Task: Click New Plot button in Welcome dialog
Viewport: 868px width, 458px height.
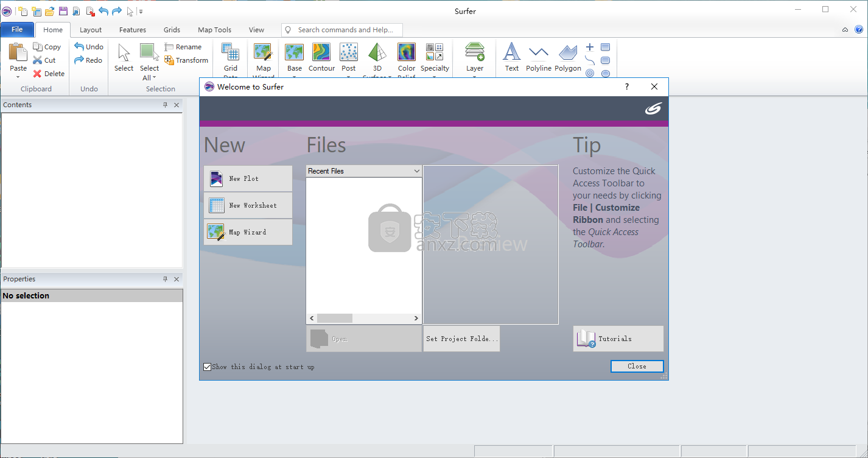Action: coord(248,178)
